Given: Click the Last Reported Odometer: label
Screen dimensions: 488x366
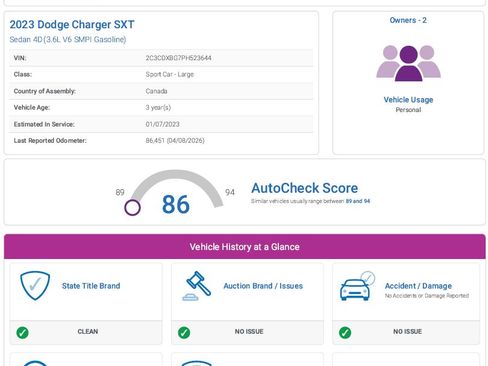Looking at the screenshot, I should pyautogui.click(x=50, y=140).
